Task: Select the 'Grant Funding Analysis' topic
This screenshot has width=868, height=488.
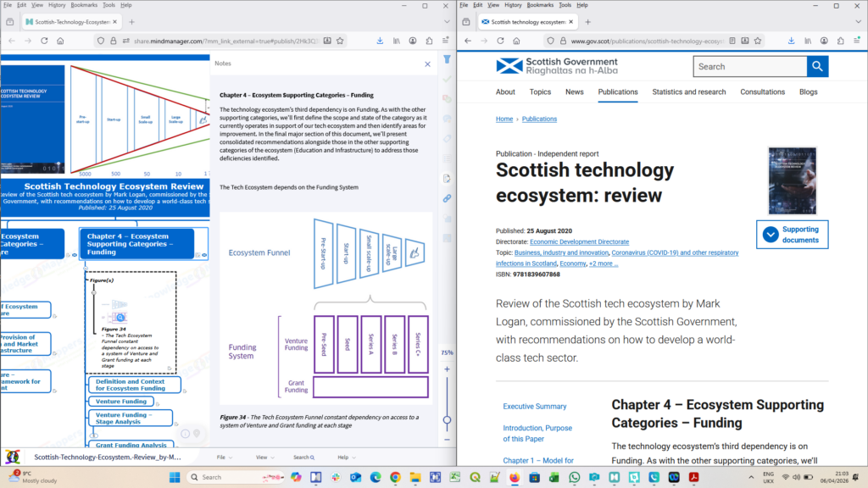Action: [x=131, y=444]
